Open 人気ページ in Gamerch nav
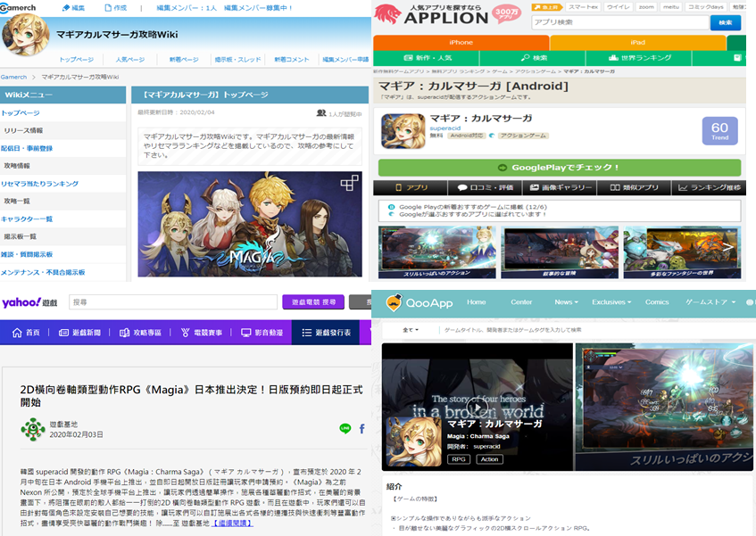756x536 pixels. tap(130, 60)
